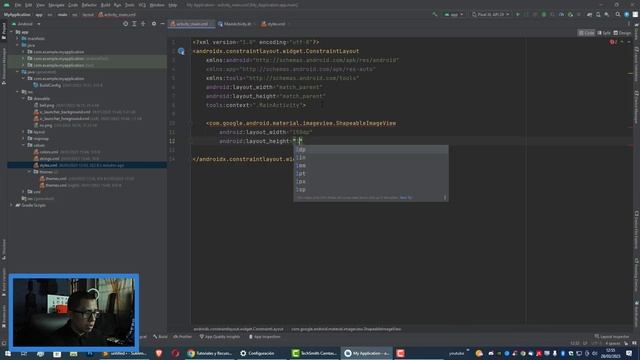Open the Refactor menu

point(89,5)
